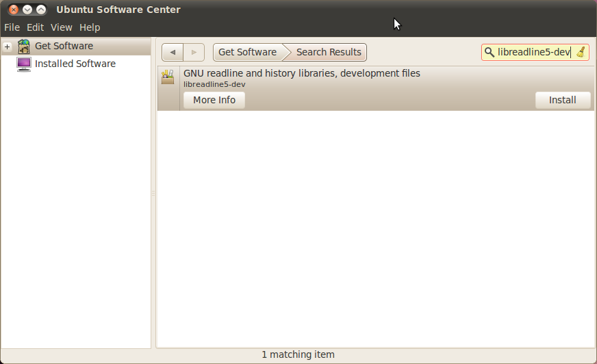Screen dimensions: 597x364
Task: Click the Installed Software monitor icon
Action: pyautogui.click(x=24, y=64)
